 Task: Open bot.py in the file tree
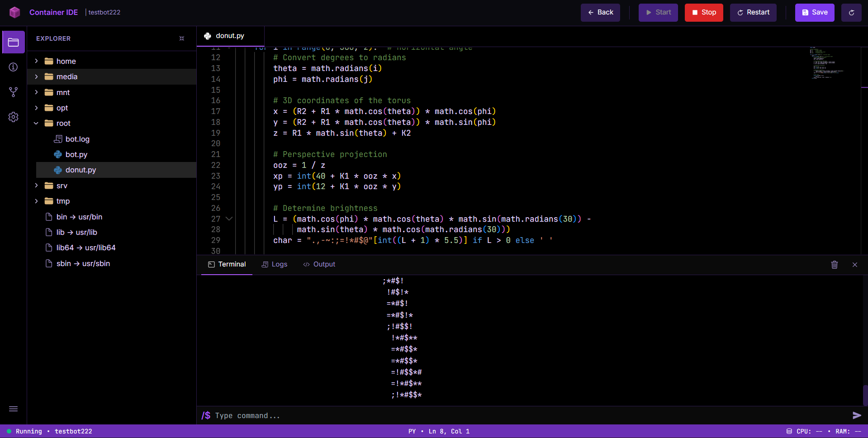116,154
